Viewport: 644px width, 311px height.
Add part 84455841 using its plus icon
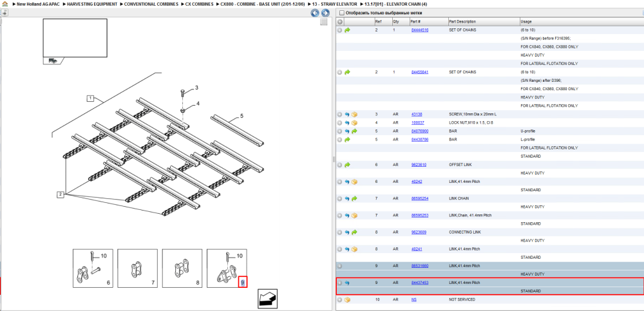point(339,72)
